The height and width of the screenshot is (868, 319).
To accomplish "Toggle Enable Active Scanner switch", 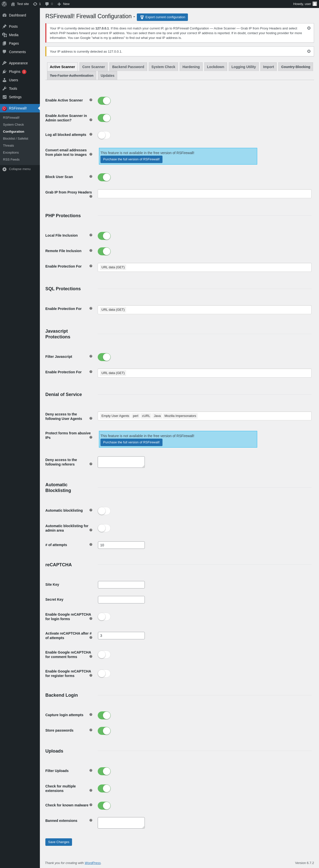I will coord(104,101).
